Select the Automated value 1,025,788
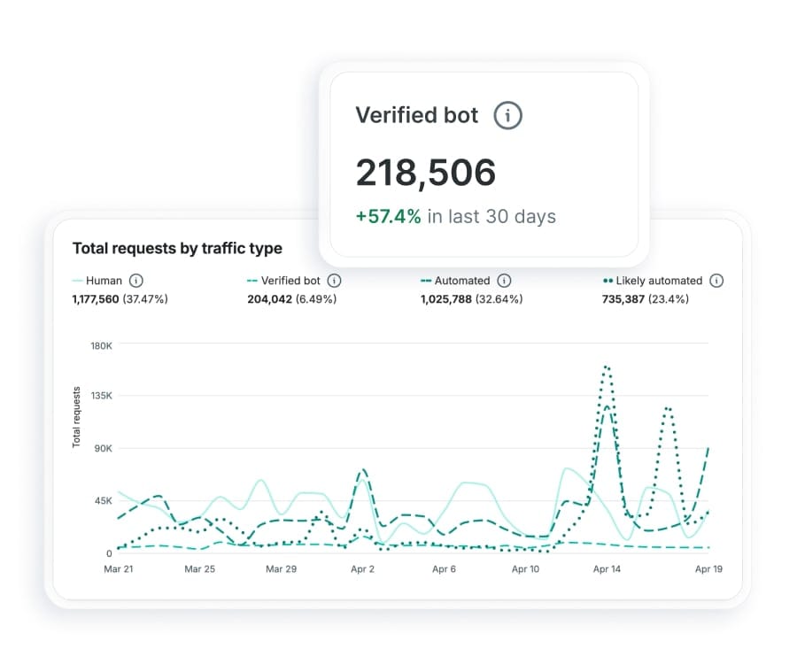The width and height of the screenshot is (797, 672). click(x=445, y=299)
